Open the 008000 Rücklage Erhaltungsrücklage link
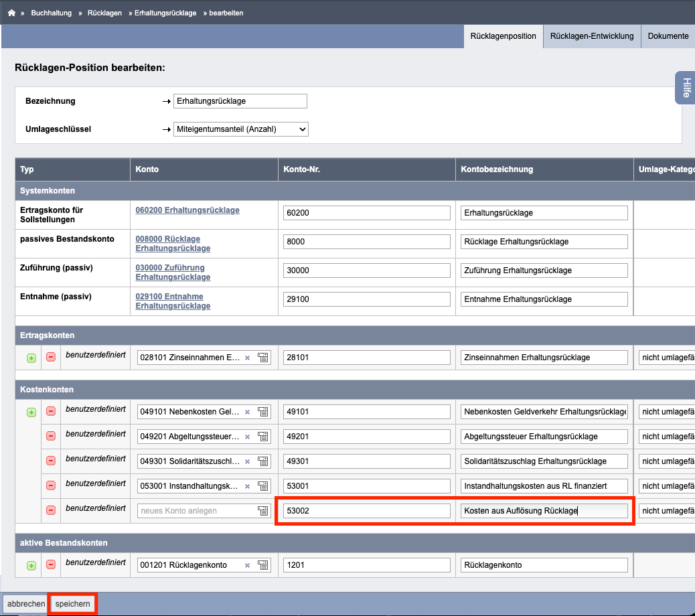 point(173,244)
